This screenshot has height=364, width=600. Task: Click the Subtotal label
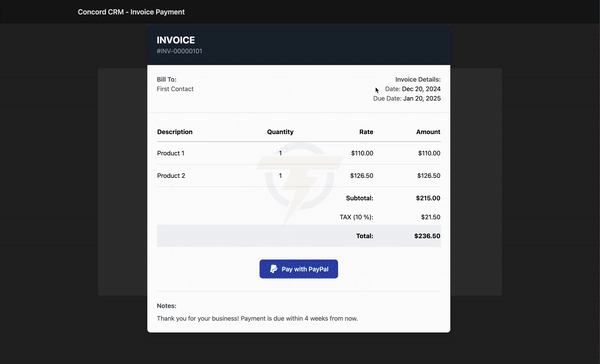(x=359, y=198)
